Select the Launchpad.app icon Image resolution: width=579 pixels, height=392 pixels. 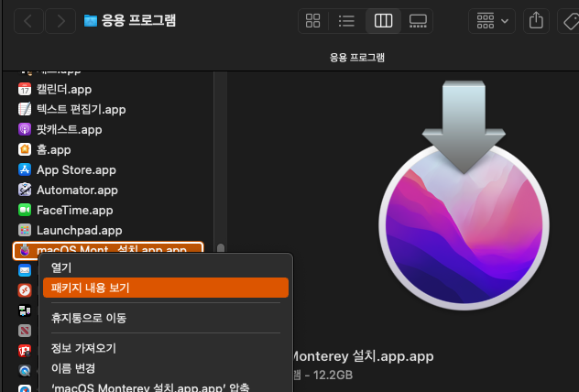(25, 230)
